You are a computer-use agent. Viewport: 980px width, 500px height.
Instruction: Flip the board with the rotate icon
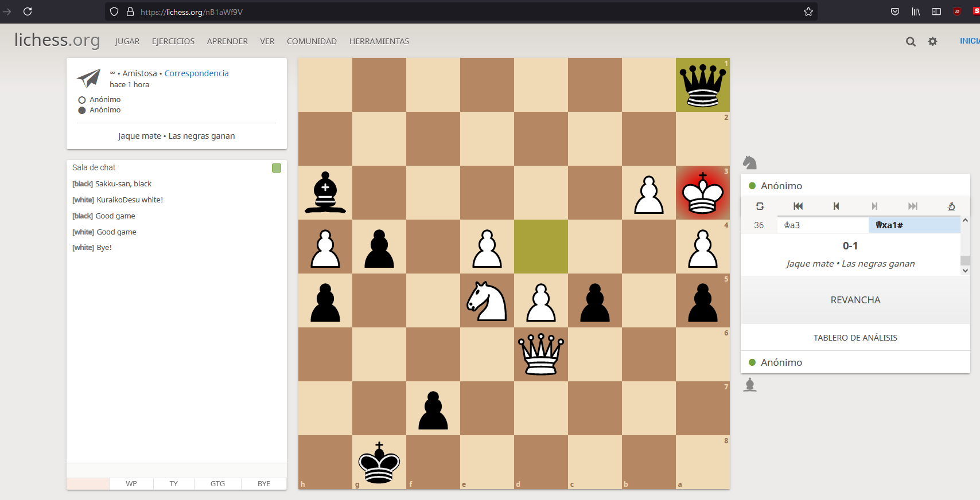click(760, 206)
